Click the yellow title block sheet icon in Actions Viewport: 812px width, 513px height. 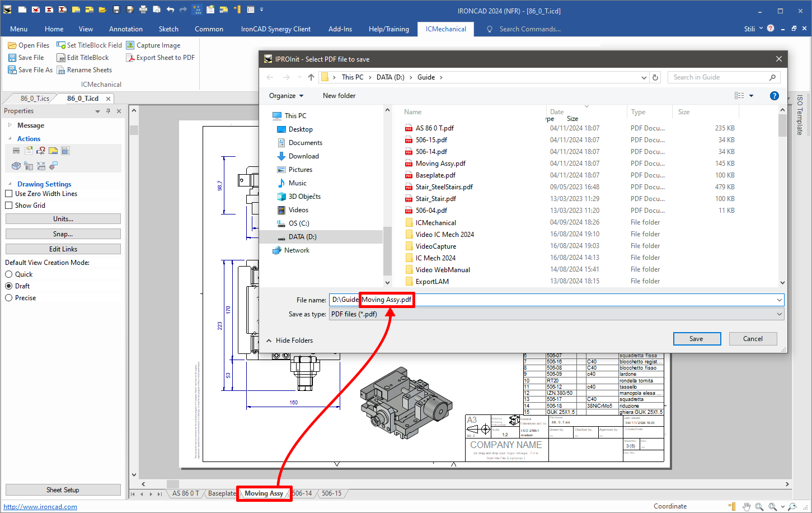(x=53, y=151)
